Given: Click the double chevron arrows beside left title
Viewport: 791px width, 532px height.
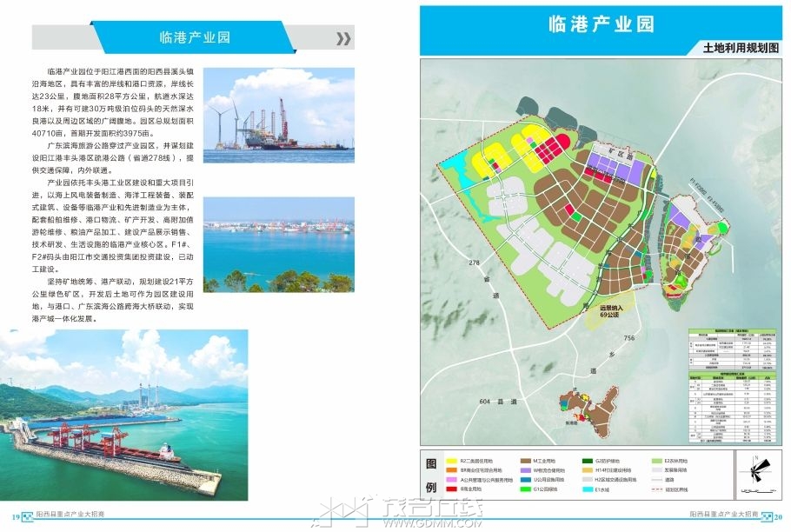Looking at the screenshot, I should 343,38.
